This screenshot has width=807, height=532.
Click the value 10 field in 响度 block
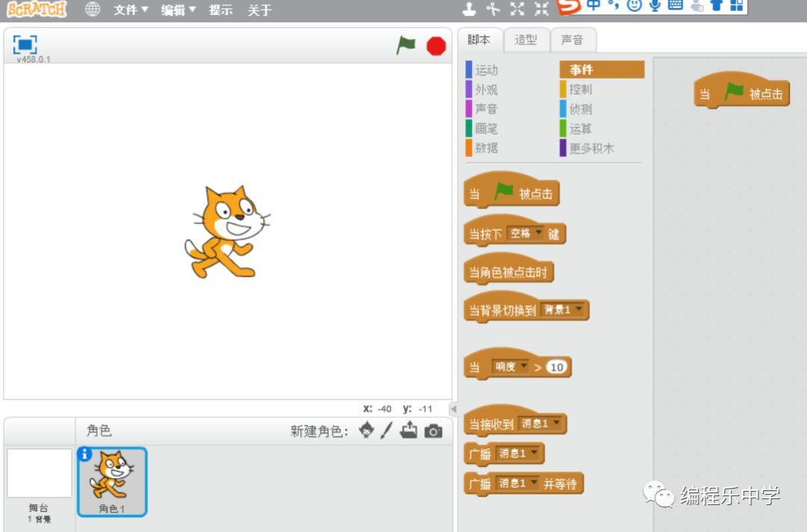[557, 367]
